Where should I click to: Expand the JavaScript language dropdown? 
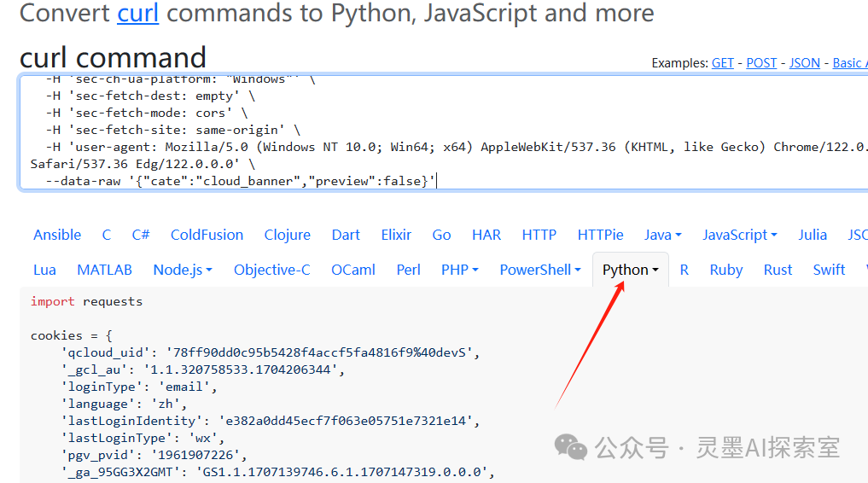[x=739, y=235]
